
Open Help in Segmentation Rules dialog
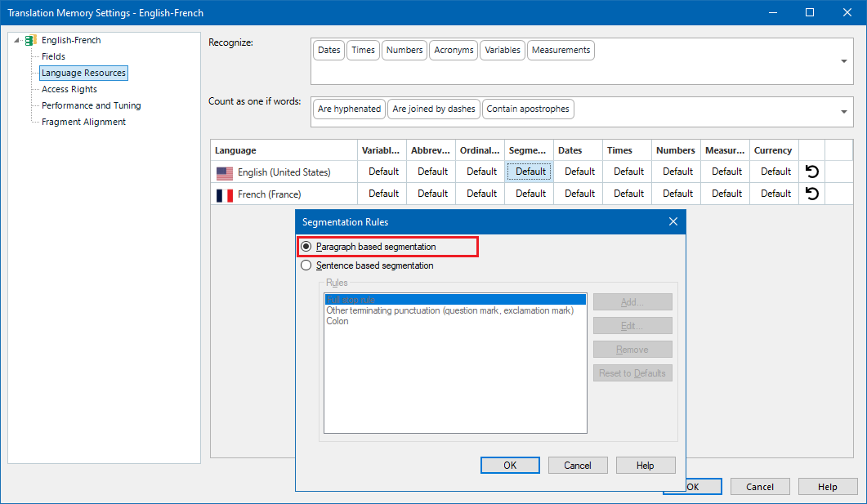coord(646,466)
